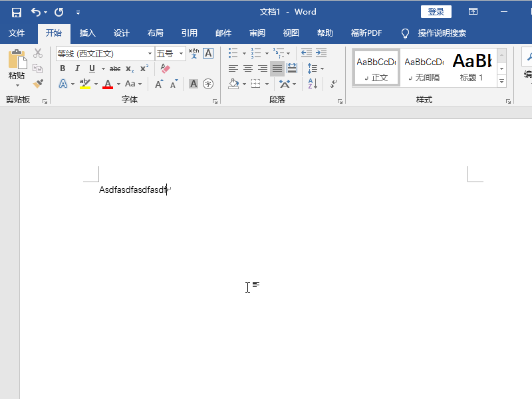Open the font size dropdown
This screenshot has height=399, width=532.
[182, 54]
